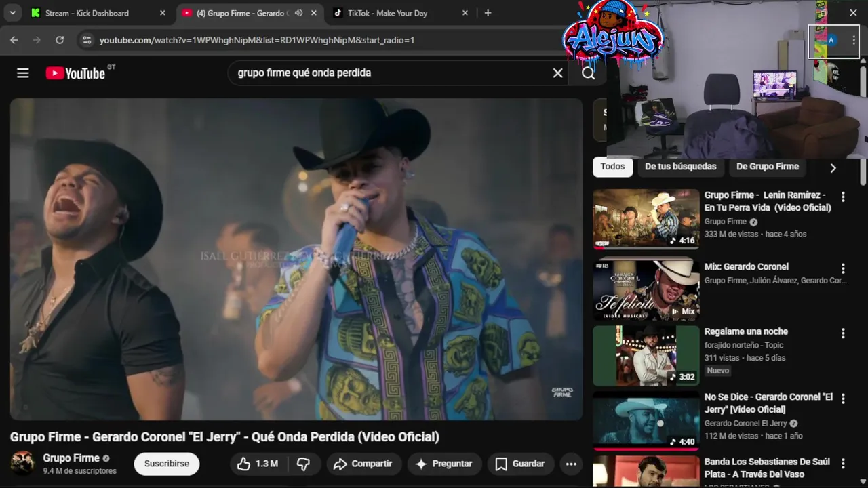
Task: Close the Stream - Kick Dashboard tab
Action: (162, 13)
